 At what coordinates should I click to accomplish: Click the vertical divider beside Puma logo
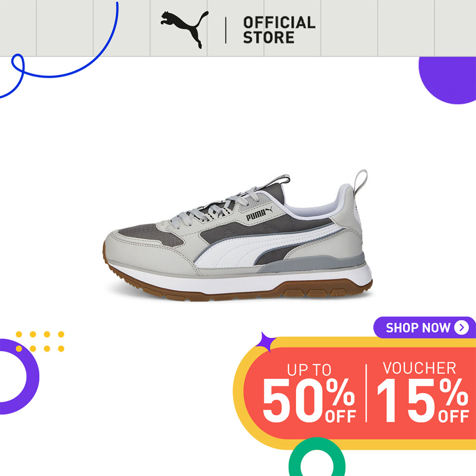click(226, 30)
